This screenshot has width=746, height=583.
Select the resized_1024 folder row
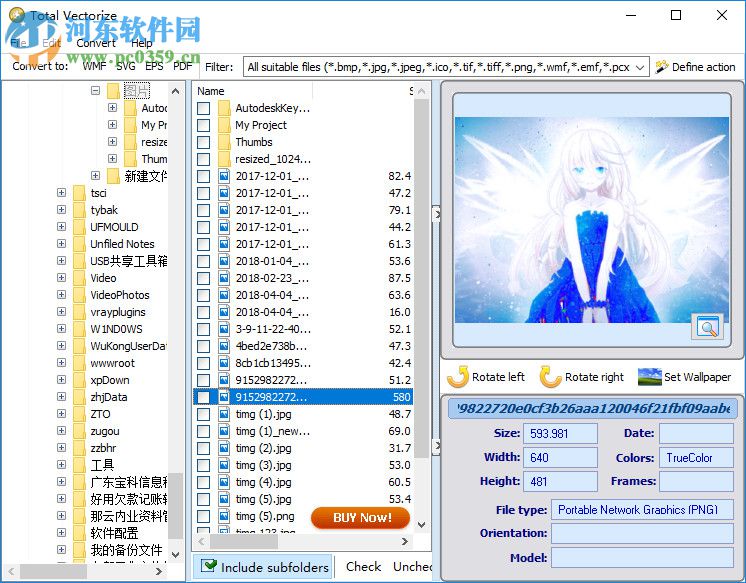[303, 159]
